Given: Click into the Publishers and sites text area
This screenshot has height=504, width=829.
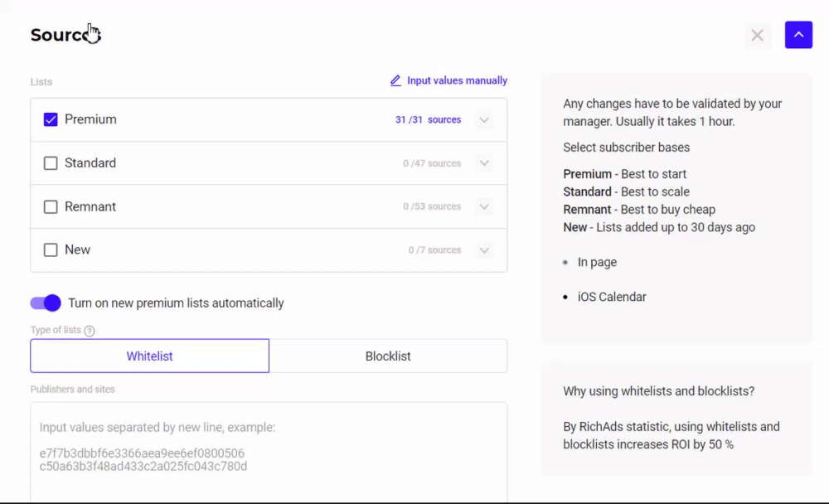Looking at the screenshot, I should click(269, 464).
